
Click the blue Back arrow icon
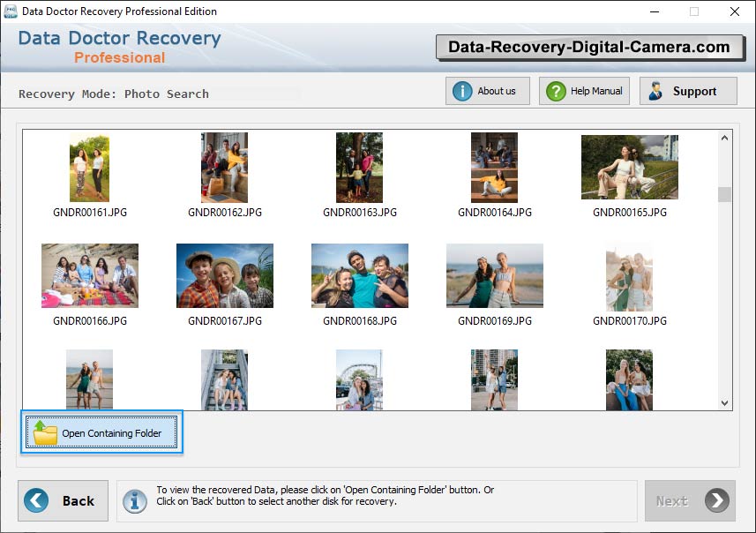(x=36, y=500)
